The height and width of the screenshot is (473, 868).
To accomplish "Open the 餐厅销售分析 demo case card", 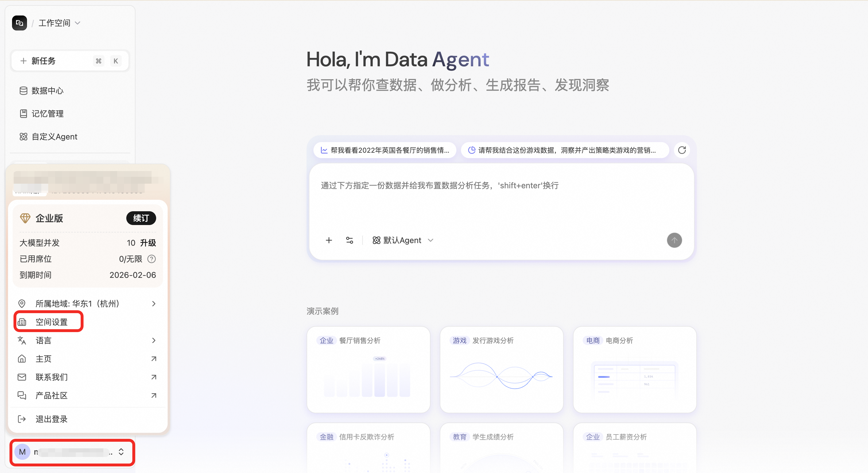I will click(368, 369).
